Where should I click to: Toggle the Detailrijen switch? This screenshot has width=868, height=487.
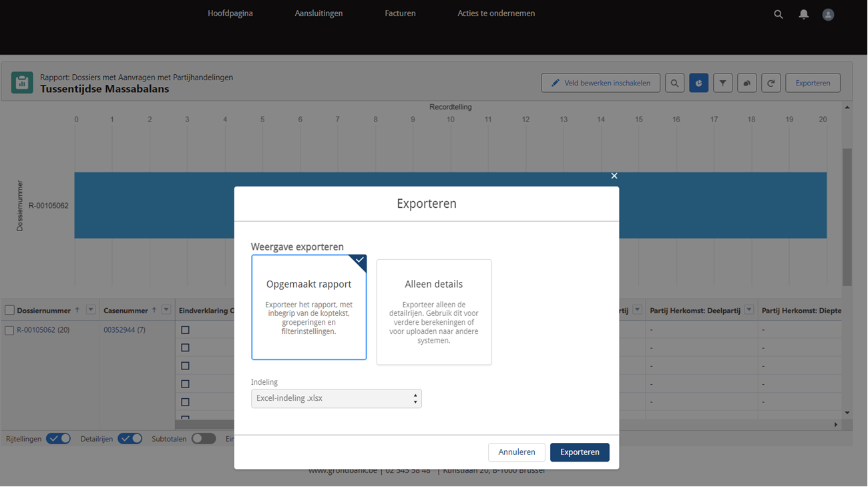pos(130,439)
